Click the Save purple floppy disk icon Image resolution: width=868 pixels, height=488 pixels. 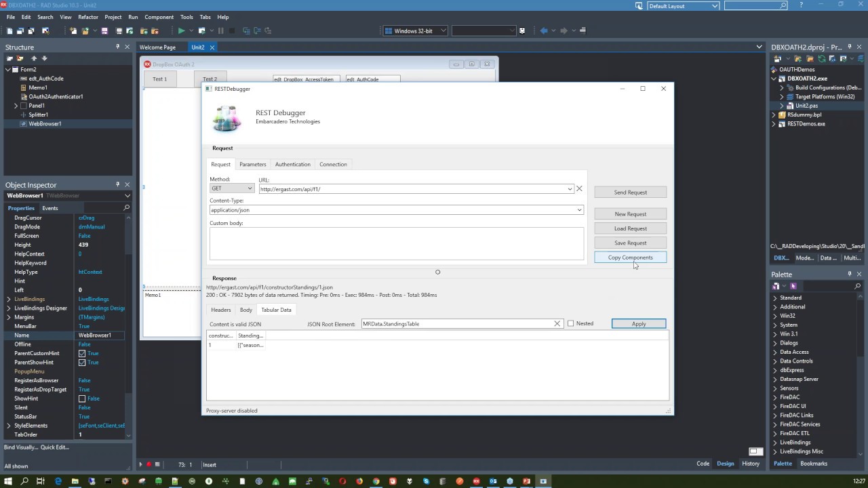[x=104, y=30]
